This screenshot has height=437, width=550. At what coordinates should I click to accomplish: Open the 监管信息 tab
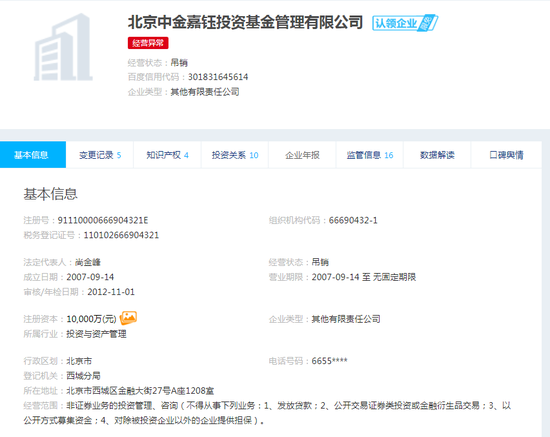(370, 155)
